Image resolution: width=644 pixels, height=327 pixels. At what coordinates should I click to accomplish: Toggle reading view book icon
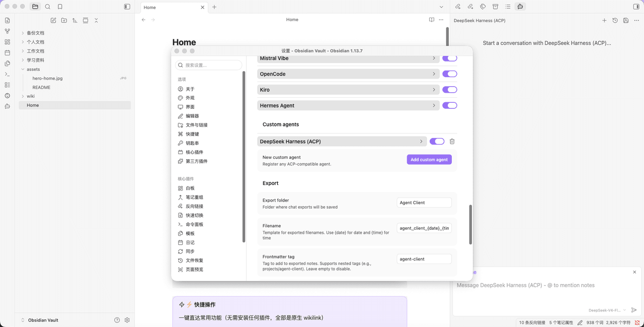click(x=431, y=20)
